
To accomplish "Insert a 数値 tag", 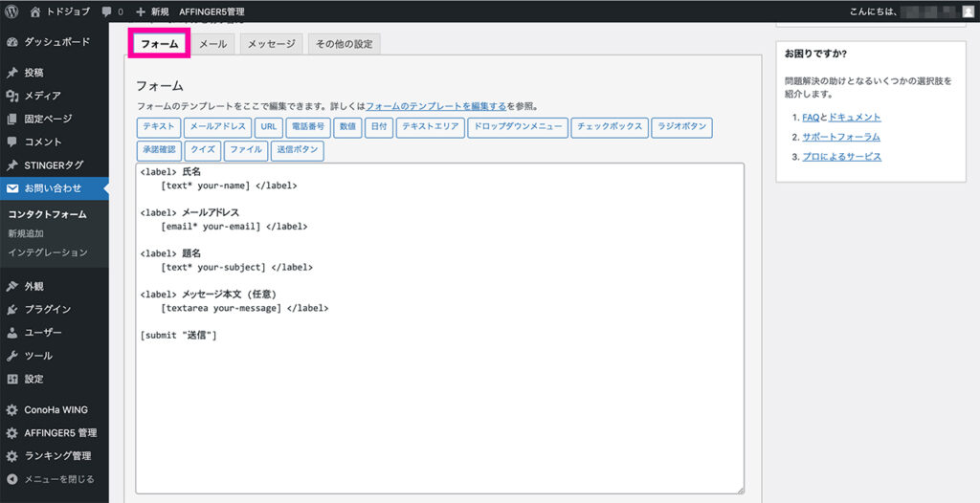I will pyautogui.click(x=347, y=127).
